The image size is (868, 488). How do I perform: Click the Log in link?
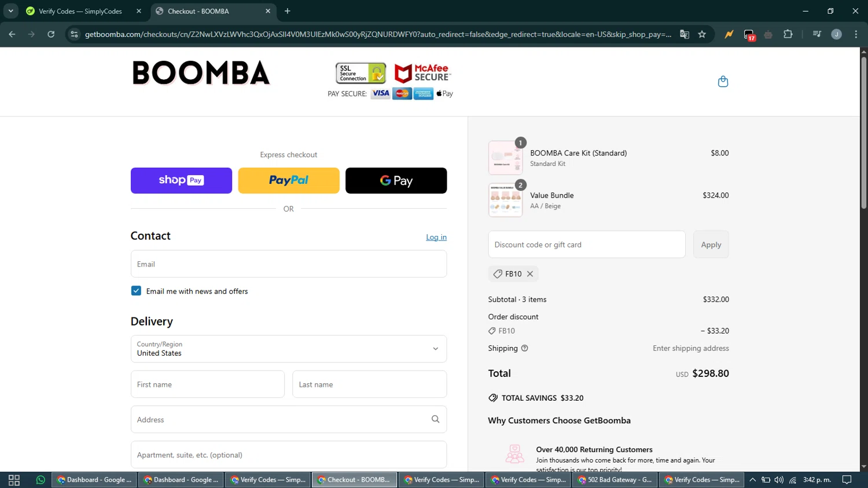click(x=436, y=237)
